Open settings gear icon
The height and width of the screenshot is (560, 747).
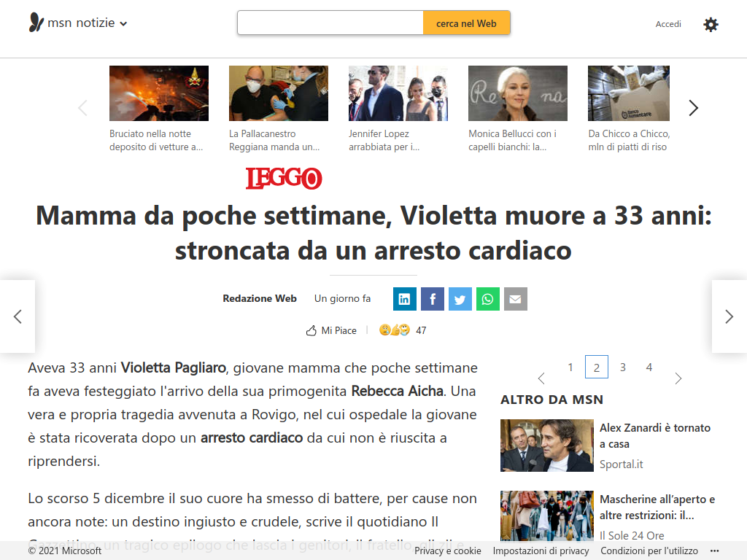click(x=711, y=24)
